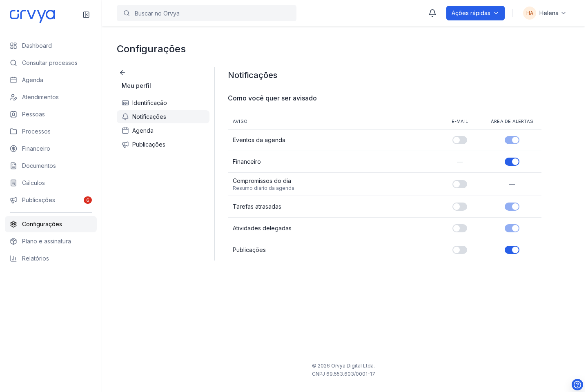This screenshot has height=392, width=588.
Task: Select Configurações in the sidebar
Action: pos(51,224)
